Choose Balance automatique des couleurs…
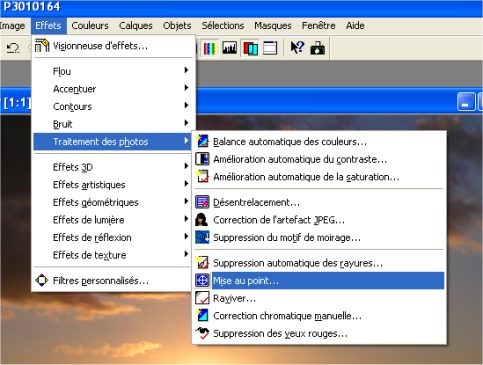The height and width of the screenshot is (365, 483). click(x=319, y=142)
